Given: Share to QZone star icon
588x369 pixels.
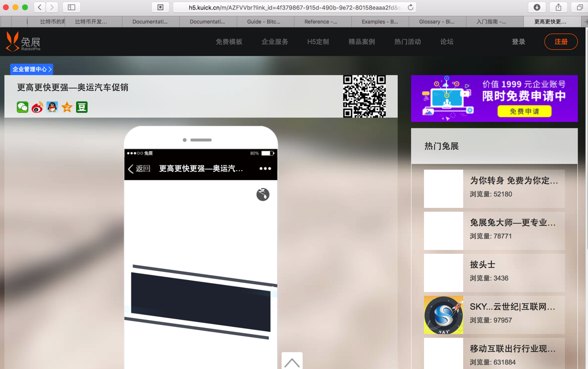Looking at the screenshot, I should click(x=67, y=107).
